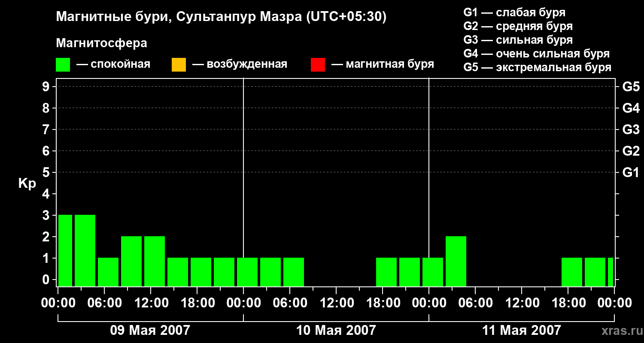
Task: Click the wide Kp 3 bar near 03:00 on 09 Мая
Action: [85, 250]
